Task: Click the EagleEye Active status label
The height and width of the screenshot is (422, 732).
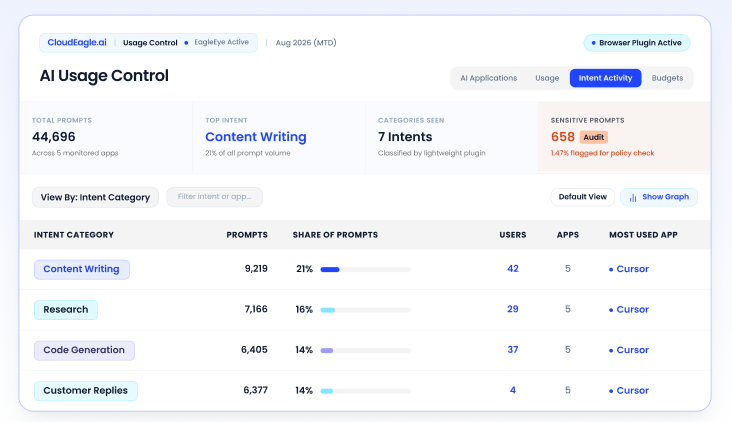Action: click(x=221, y=42)
